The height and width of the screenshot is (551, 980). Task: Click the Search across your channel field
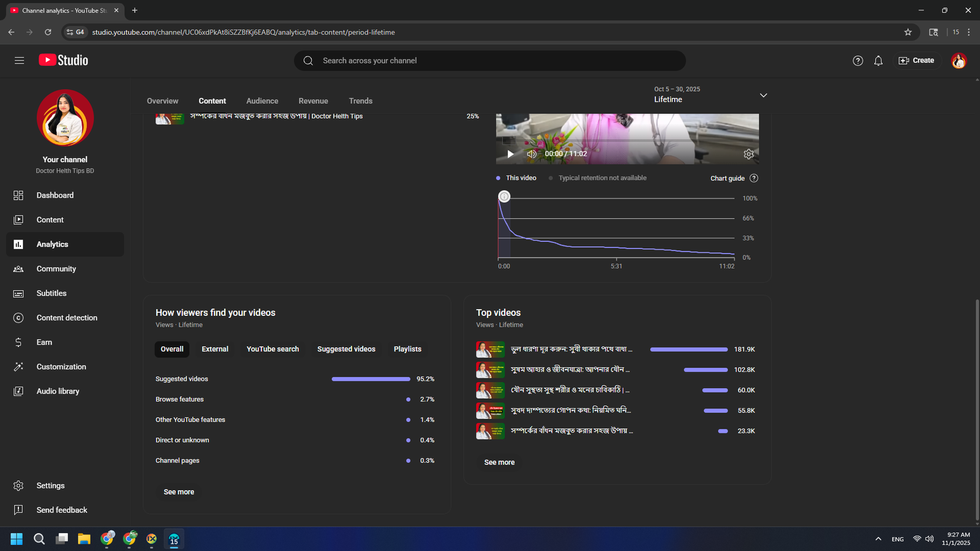490,61
